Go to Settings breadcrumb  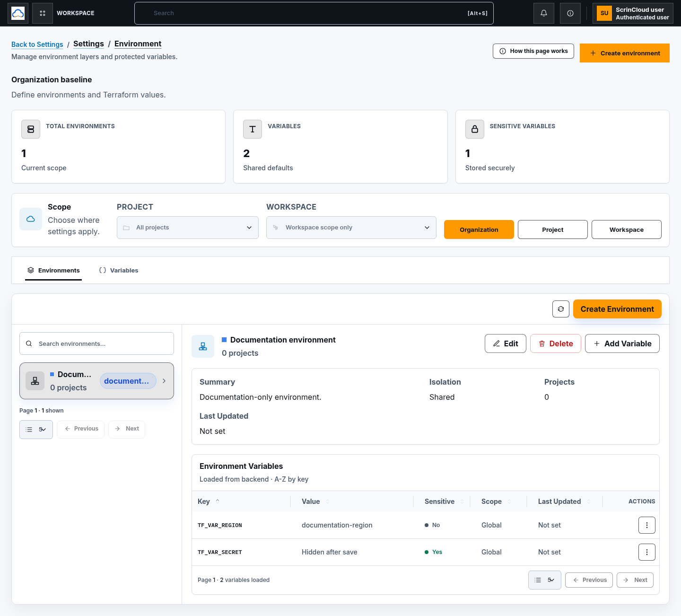click(x=88, y=44)
